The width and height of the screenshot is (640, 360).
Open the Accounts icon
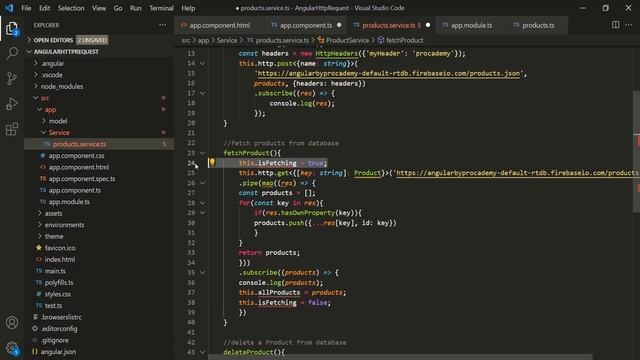pos(12,322)
